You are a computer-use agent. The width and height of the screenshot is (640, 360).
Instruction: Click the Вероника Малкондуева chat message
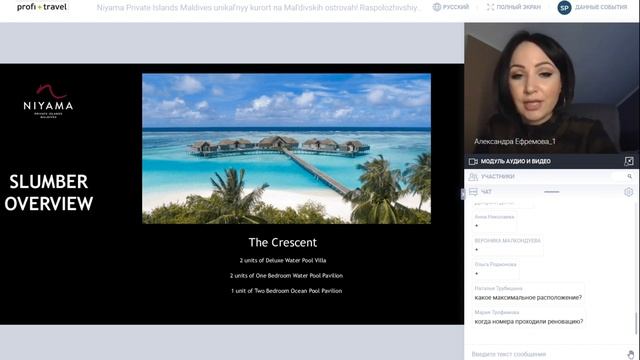(508, 245)
